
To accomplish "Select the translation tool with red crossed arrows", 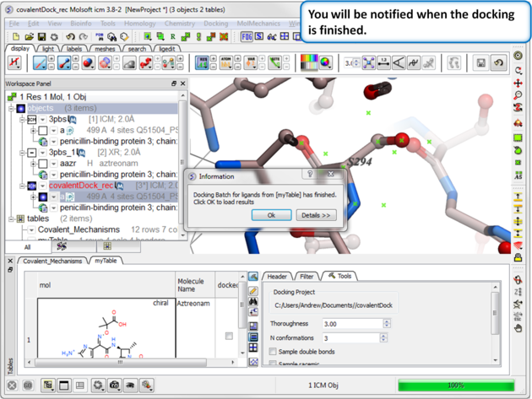I will point(518,83).
